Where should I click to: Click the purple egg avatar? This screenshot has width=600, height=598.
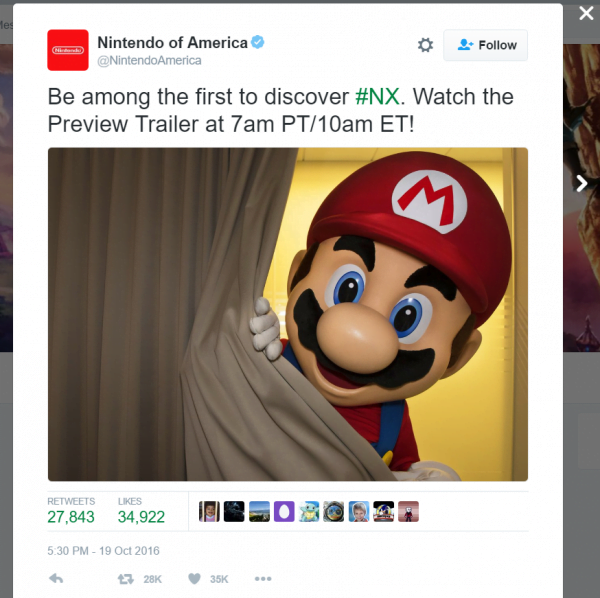(x=284, y=512)
